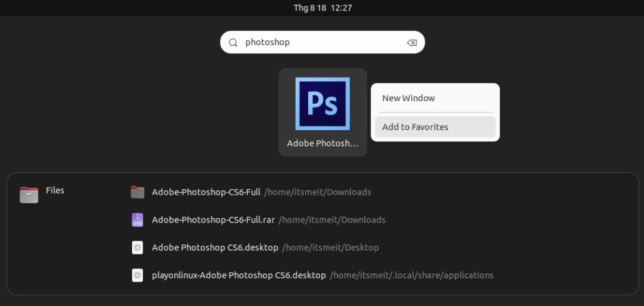
Task: Click icon beside playonlinux-Adobe Photoshop CS6.desktop
Action: [138, 275]
